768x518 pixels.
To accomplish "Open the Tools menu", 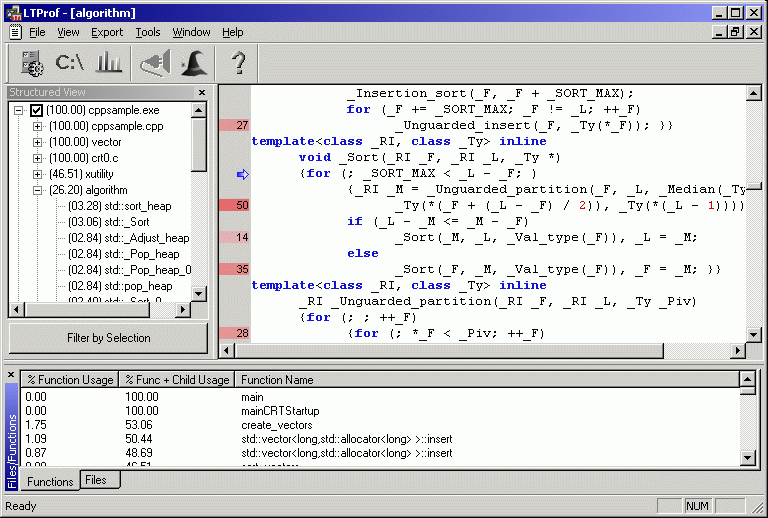I will click(148, 32).
